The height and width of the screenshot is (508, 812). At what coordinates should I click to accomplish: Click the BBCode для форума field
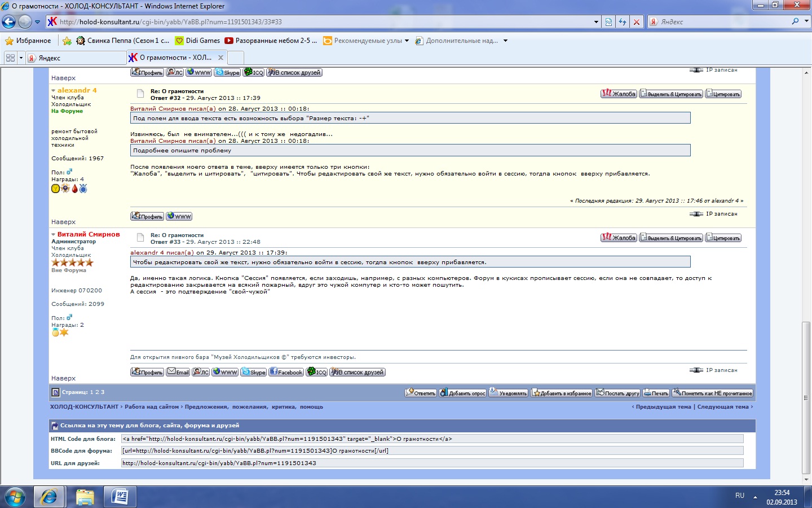[x=433, y=450]
